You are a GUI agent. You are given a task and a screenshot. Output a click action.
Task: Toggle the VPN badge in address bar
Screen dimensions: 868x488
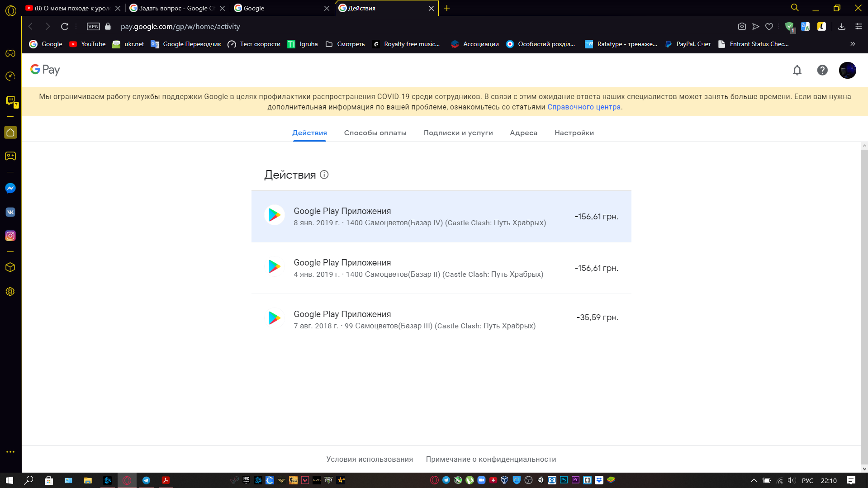[93, 26]
